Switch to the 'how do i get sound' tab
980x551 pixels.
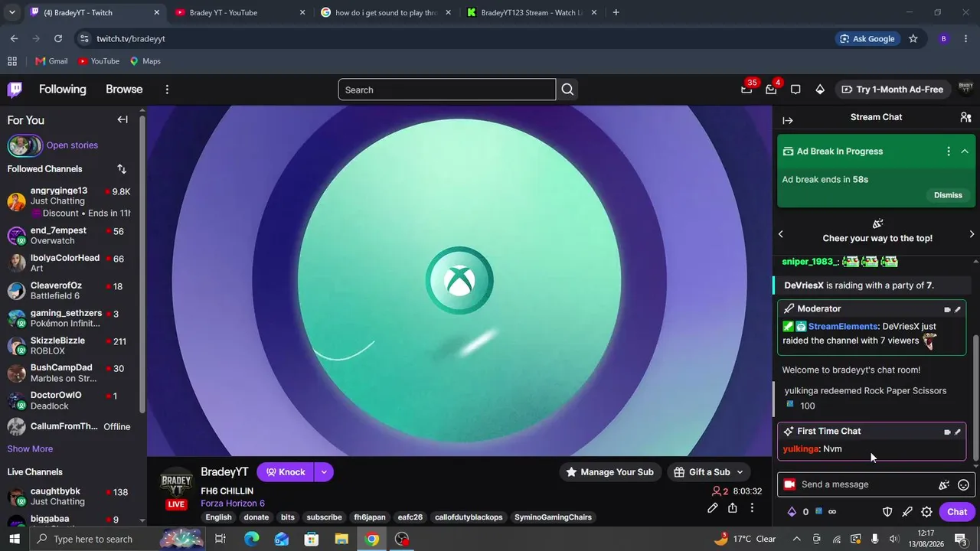pos(386,12)
